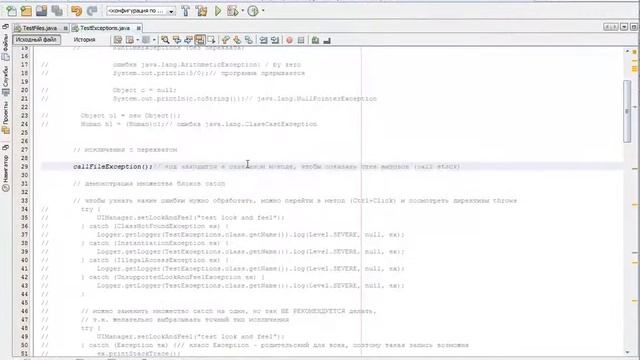Open the Back history dropdown arrow
The image size is (640, 360).
click(x=138, y=40)
